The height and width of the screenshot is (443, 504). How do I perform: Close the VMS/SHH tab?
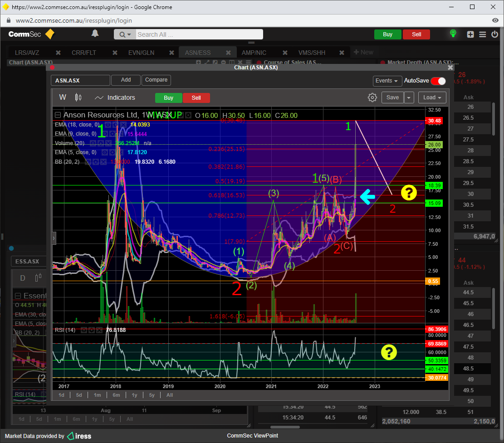tap(342, 53)
